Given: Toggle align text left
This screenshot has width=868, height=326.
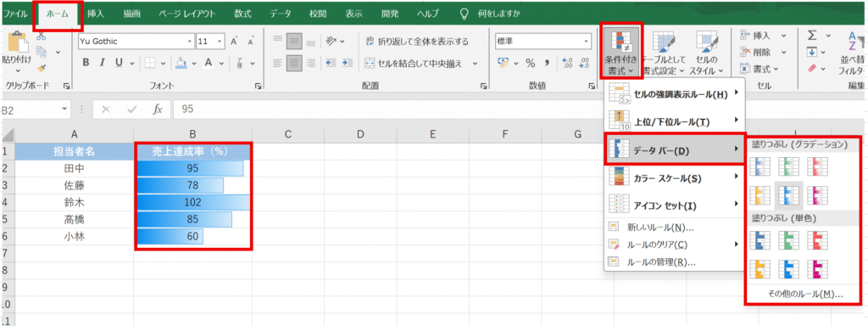Looking at the screenshot, I should 278,63.
